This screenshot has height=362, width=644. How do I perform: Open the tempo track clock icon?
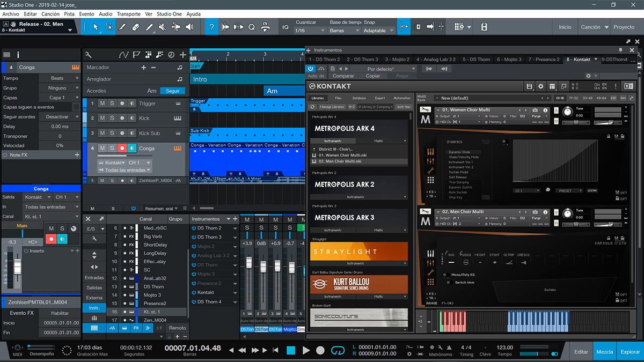tap(171, 55)
